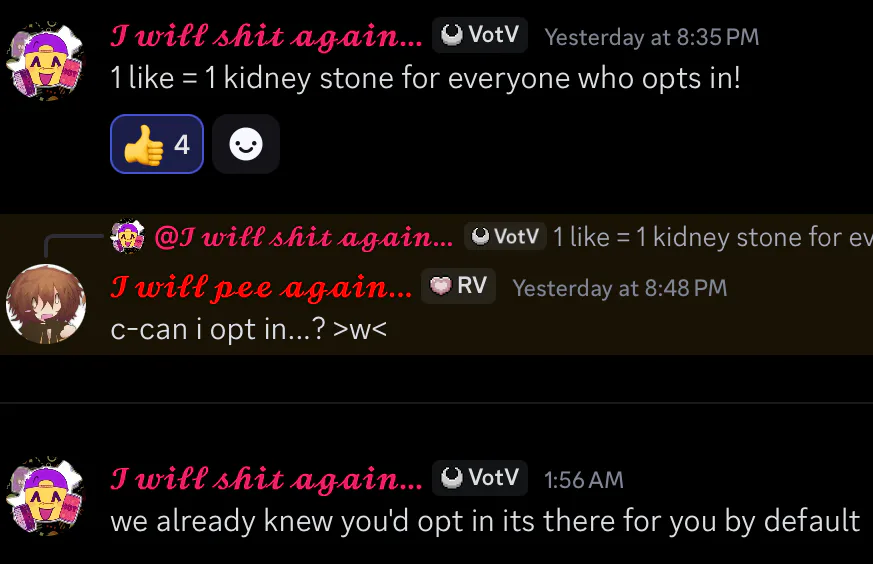The width and height of the screenshot is (873, 564).
Task: Click the username on the 1:56 AM message
Action: tap(266, 479)
